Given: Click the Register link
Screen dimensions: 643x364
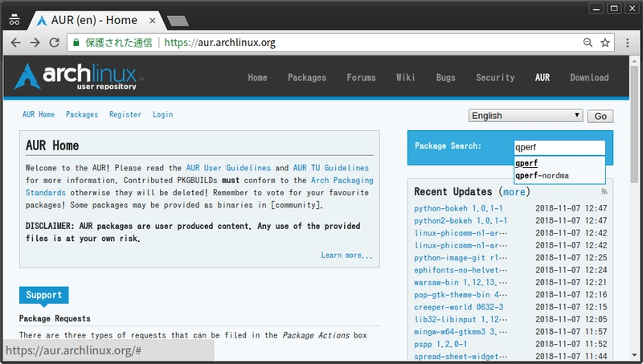Looking at the screenshot, I should pos(125,114).
